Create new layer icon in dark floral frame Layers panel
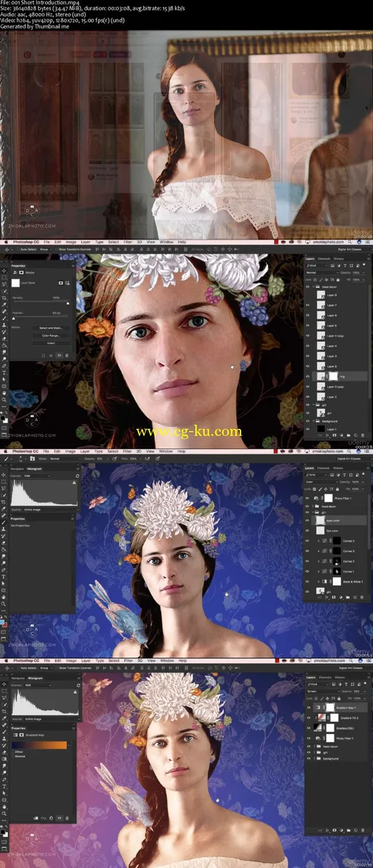The image size is (373, 868). (356, 435)
